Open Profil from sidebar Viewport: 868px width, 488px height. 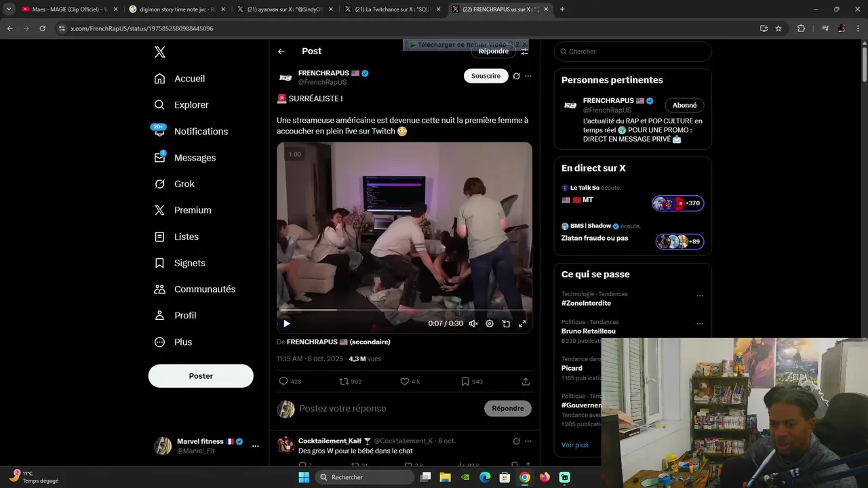[x=175, y=316]
